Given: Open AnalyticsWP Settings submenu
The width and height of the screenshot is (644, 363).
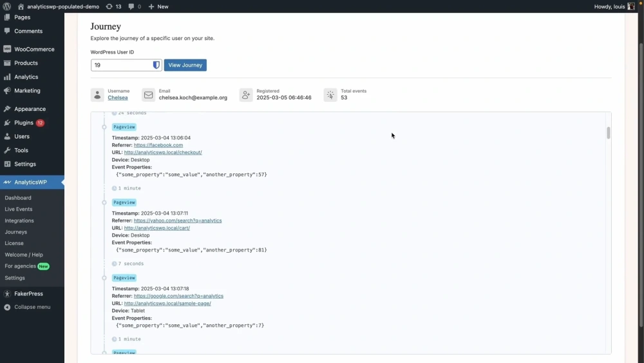Looking at the screenshot, I should pyautogui.click(x=15, y=278).
